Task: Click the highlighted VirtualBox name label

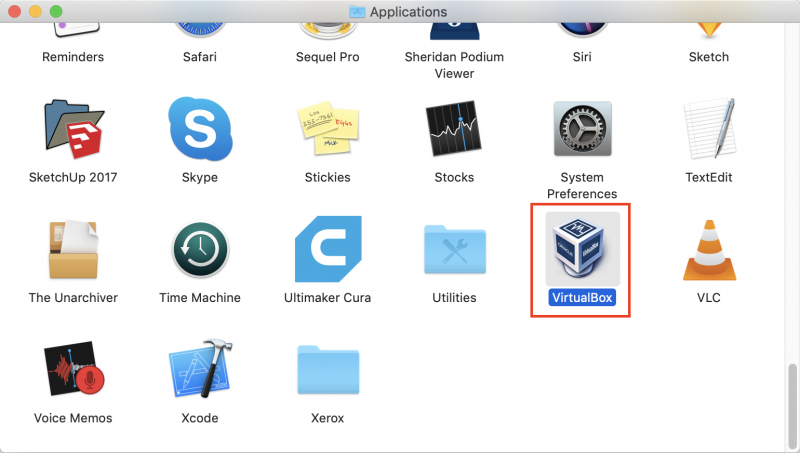Action: [x=582, y=297]
